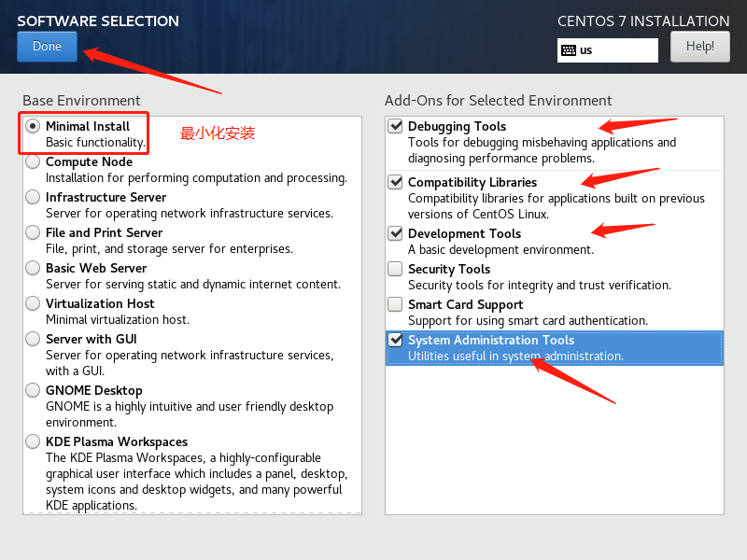Select the Minimal Install radio button
This screenshot has height=560, width=747.
[x=33, y=126]
